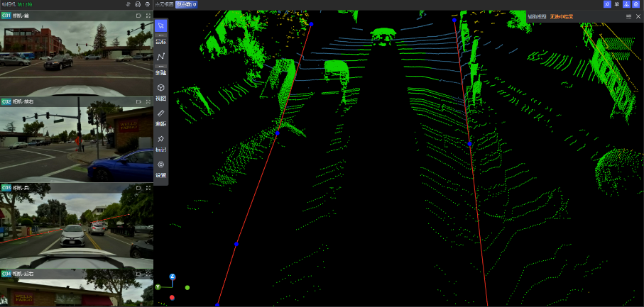Toggle the circular button at far top-right
Viewport: 644px width, 307px height.
(x=636, y=4)
